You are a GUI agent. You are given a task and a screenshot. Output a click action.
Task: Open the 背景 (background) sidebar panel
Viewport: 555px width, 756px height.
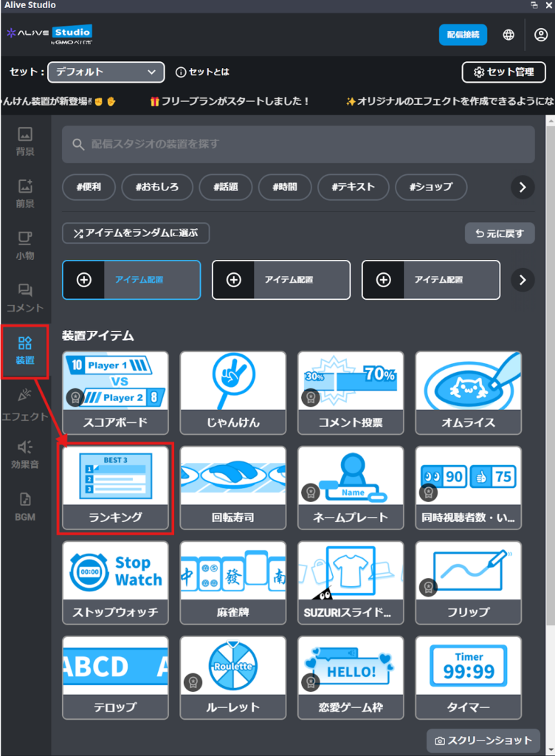25,141
